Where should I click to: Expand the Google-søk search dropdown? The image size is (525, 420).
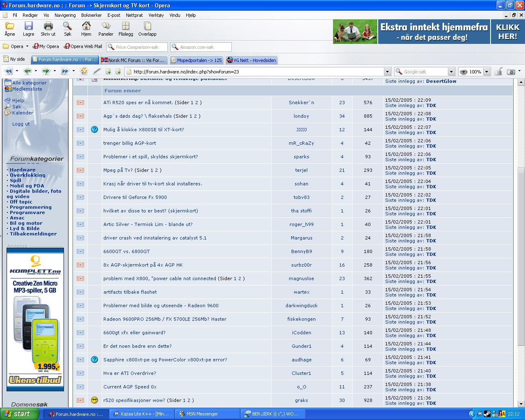451,72
